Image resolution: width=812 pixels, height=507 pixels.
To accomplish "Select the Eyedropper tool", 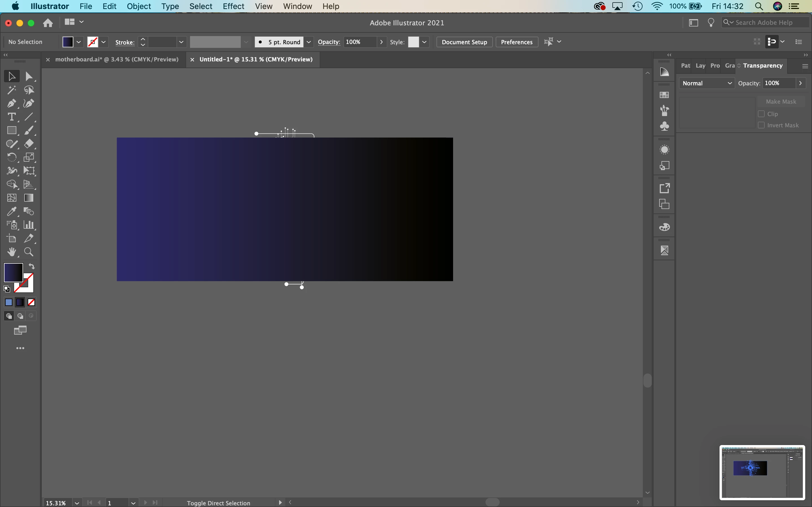I will point(11,212).
